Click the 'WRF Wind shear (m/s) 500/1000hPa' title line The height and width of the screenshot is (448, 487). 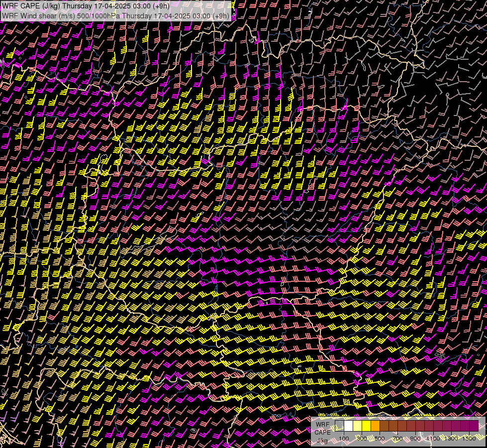pyautogui.click(x=115, y=16)
